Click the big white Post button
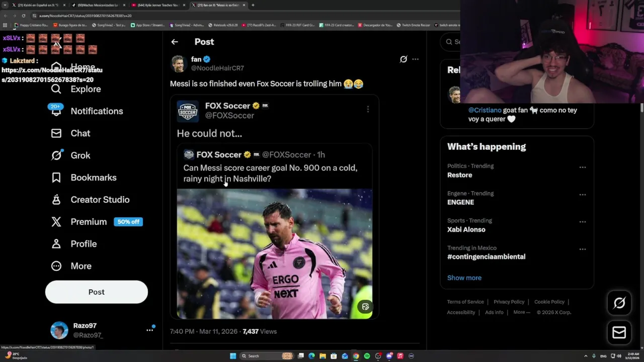The width and height of the screenshot is (644, 362). point(97,292)
